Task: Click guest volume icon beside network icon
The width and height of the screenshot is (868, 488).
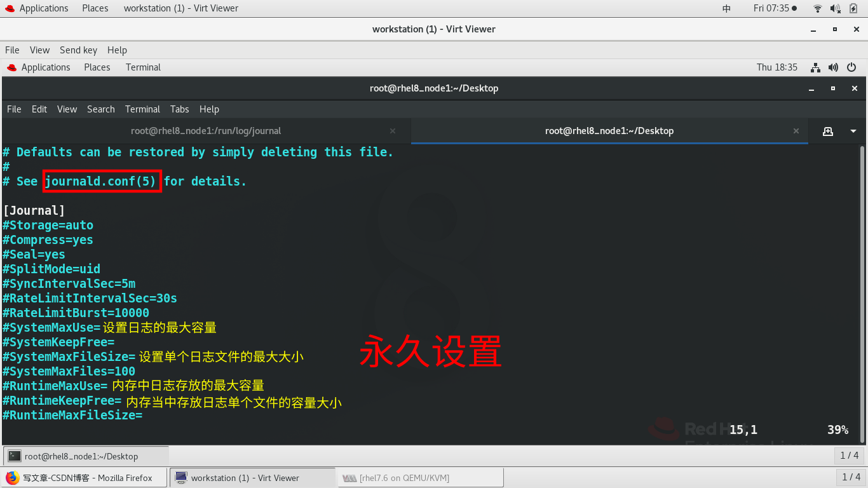Action: (834, 67)
